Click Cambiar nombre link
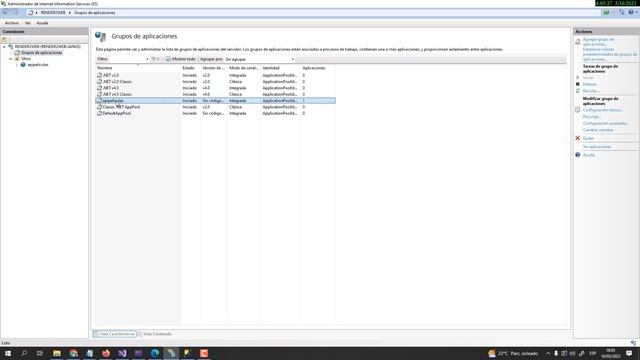640x360 pixels. [598, 130]
